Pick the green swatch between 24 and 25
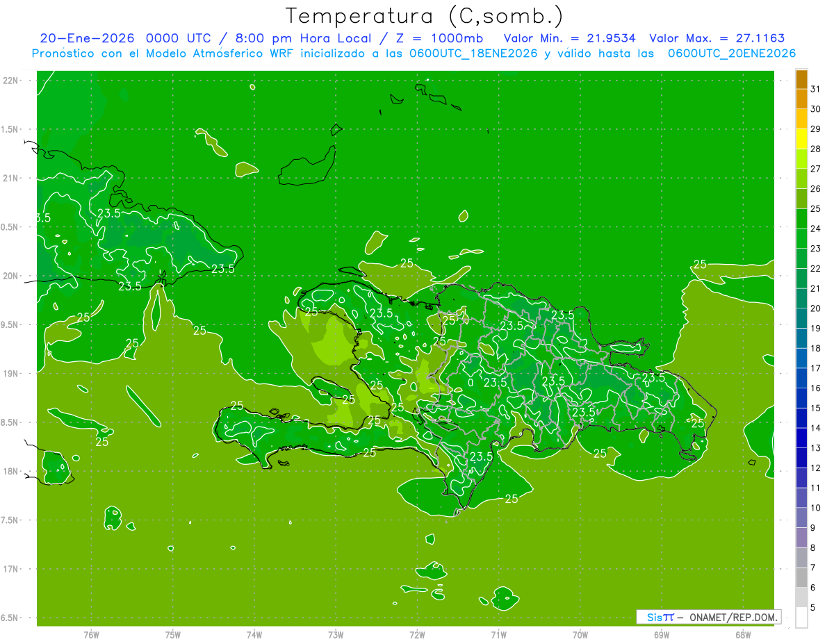The height and width of the screenshot is (644, 834). coord(802,219)
